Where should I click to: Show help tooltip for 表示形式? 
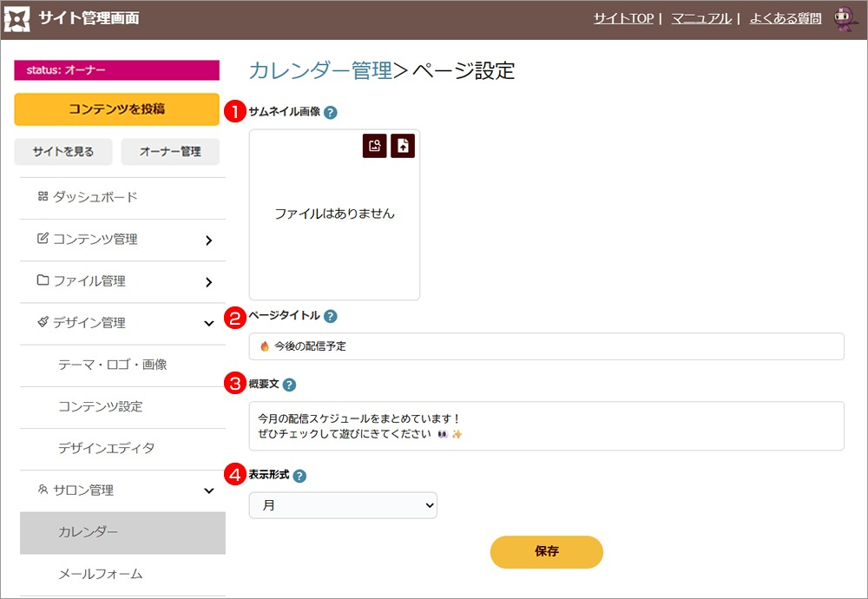(x=299, y=476)
